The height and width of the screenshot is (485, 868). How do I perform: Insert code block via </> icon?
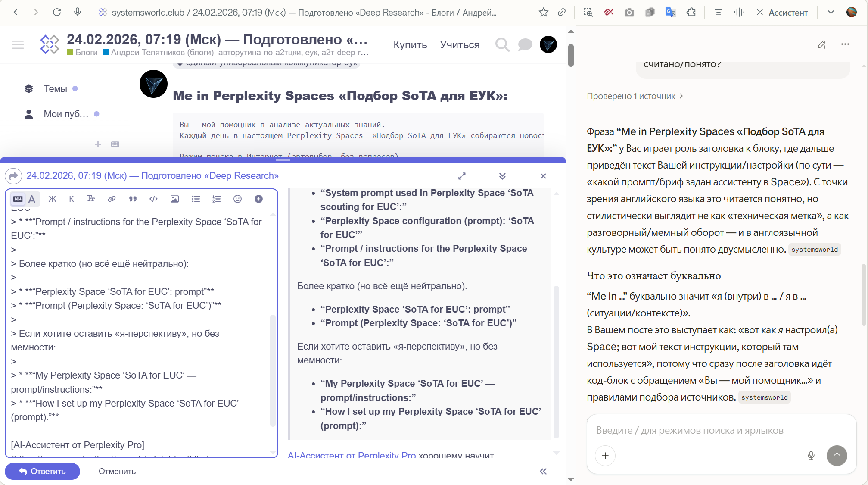(153, 199)
